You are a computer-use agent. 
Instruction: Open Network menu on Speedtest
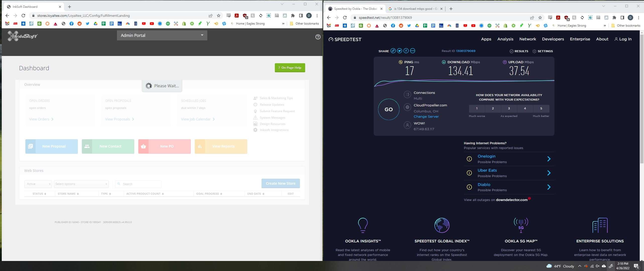tap(528, 39)
